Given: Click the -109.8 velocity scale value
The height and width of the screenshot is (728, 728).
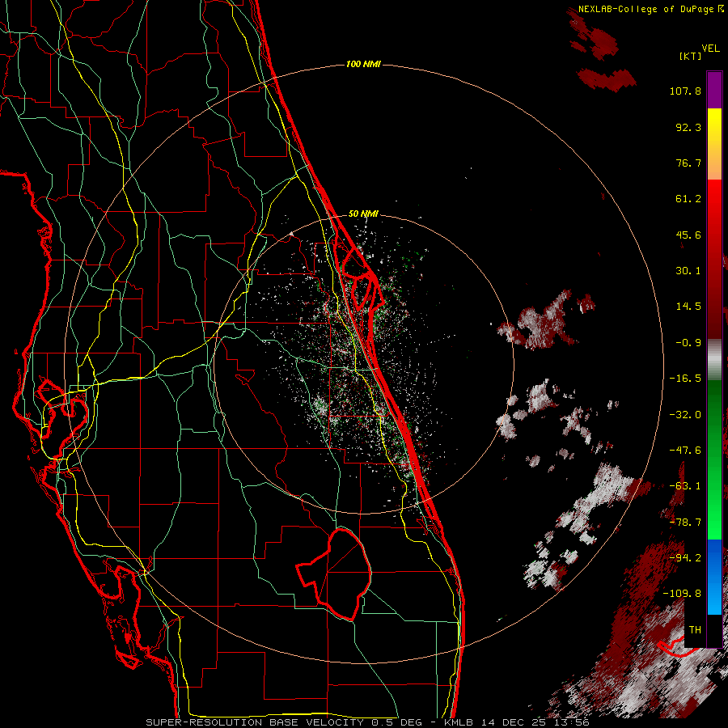Looking at the screenshot, I should 682,594.
